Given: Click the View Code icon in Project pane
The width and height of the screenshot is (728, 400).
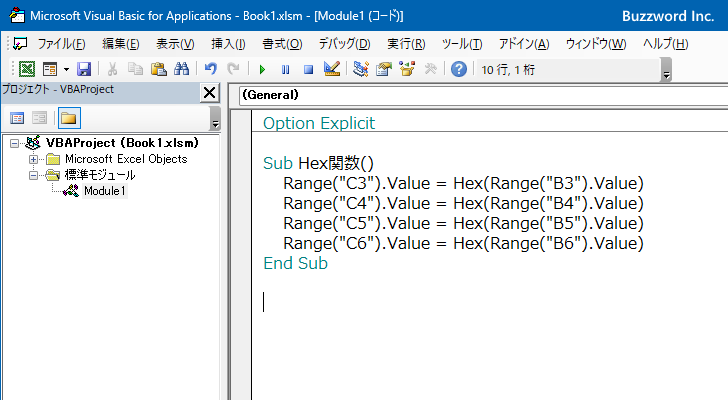Looking at the screenshot, I should [17, 118].
